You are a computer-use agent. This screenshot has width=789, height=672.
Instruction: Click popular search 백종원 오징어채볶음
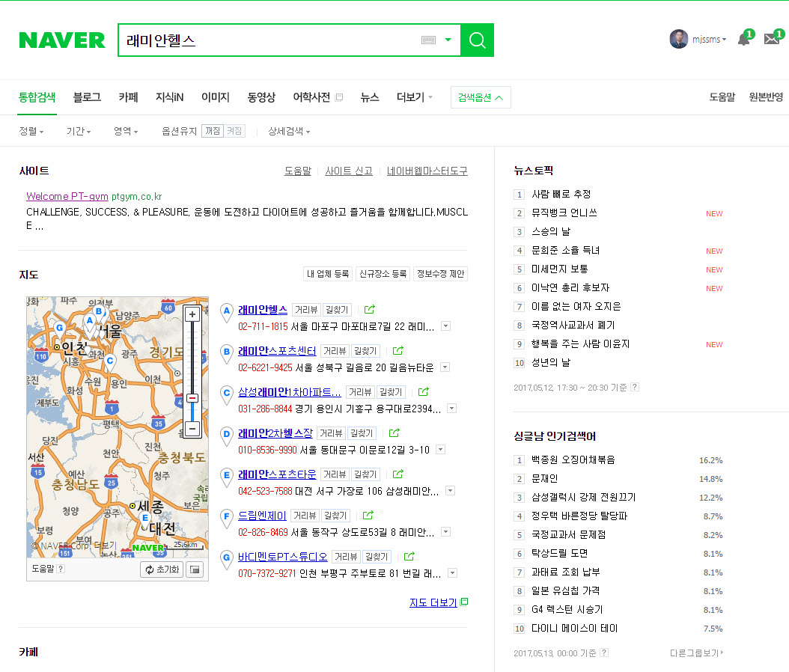click(x=573, y=459)
